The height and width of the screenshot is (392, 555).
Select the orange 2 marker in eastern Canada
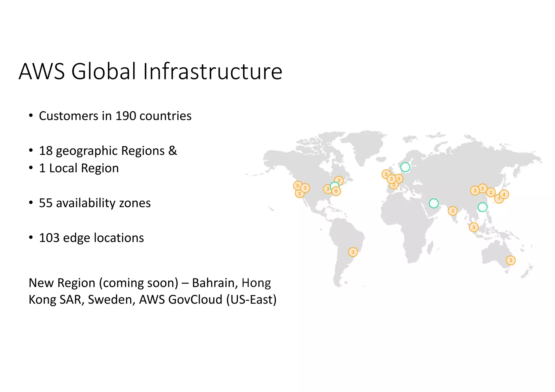tap(339, 181)
